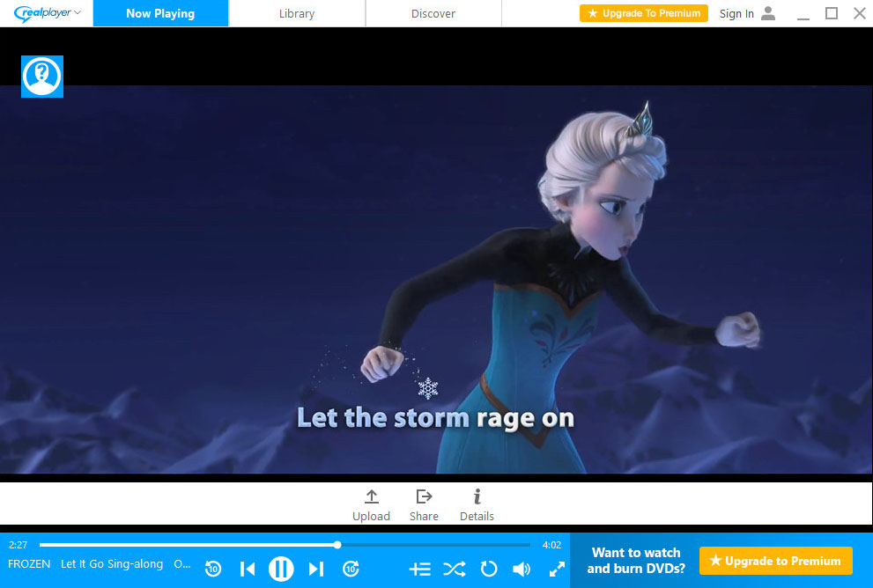The height and width of the screenshot is (588, 873).
Task: Open the RealPlayer logo dropdown menu
Action: pos(48,13)
